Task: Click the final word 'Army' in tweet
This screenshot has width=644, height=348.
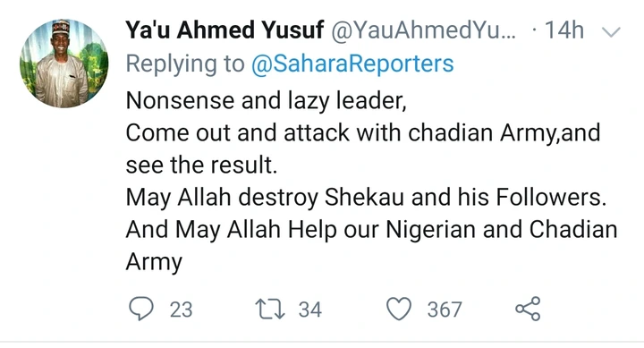Action: click(154, 262)
